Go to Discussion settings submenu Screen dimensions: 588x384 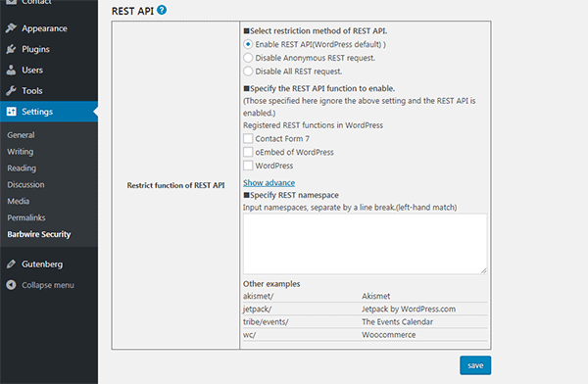coord(25,184)
